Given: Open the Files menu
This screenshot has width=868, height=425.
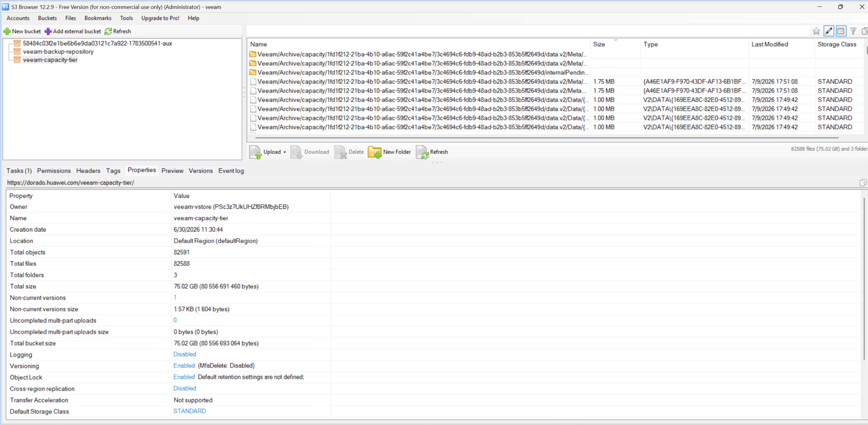Looking at the screenshot, I should [71, 18].
